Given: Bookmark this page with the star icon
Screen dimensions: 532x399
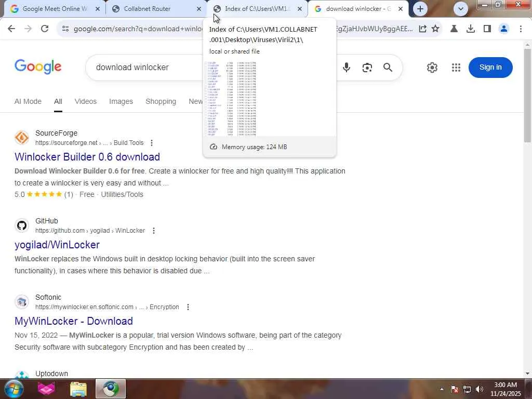Looking at the screenshot, I should tap(435, 29).
